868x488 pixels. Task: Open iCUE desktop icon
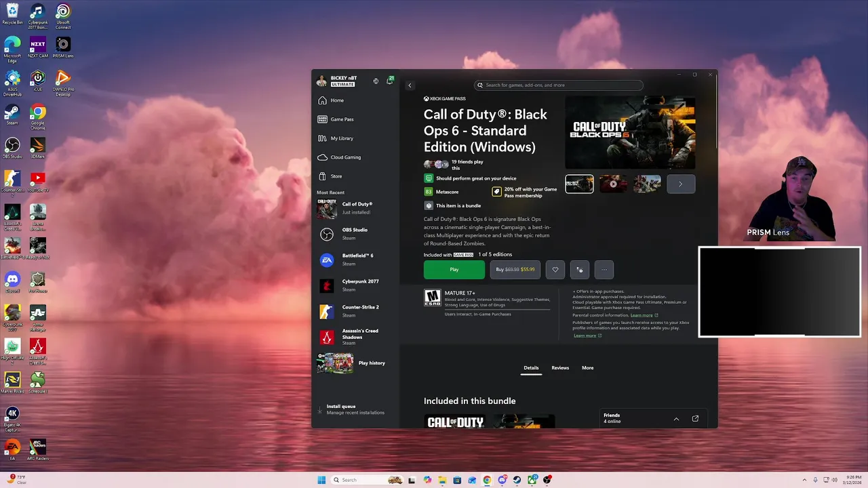coord(38,81)
